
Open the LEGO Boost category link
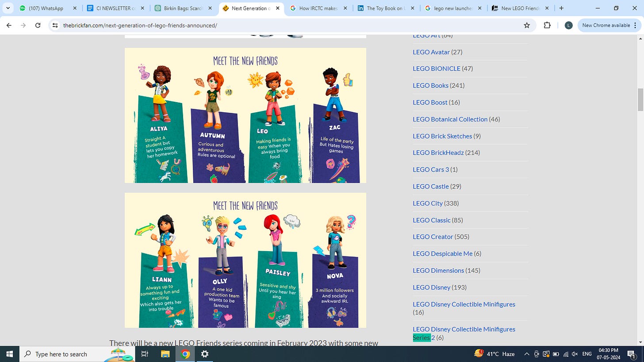[x=430, y=102]
